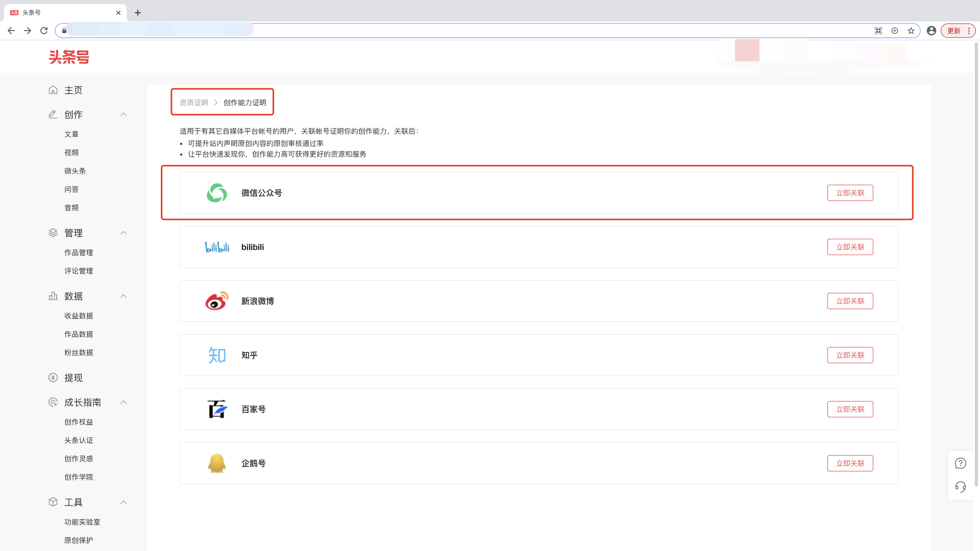Collapse the 创作 menu section
The width and height of the screenshot is (980, 551).
pos(124,114)
